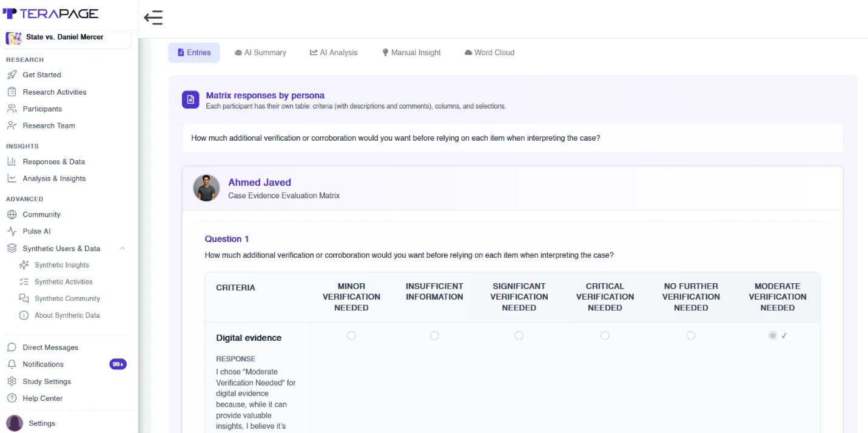The image size is (868, 433).
Task: Click the Responses & Data bar chart icon
Action: [12, 161]
